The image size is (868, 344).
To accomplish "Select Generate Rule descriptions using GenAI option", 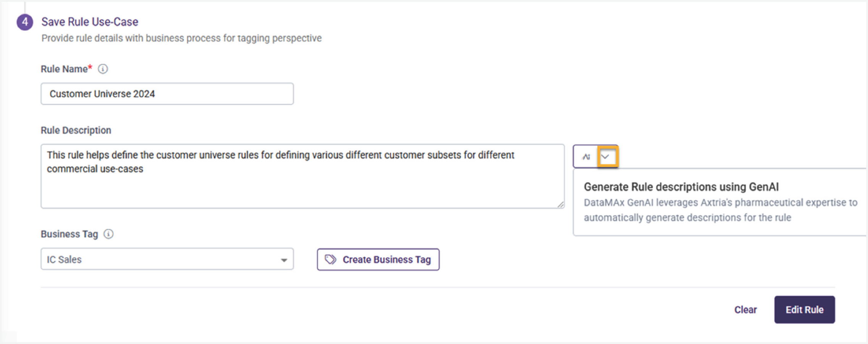I will (681, 187).
